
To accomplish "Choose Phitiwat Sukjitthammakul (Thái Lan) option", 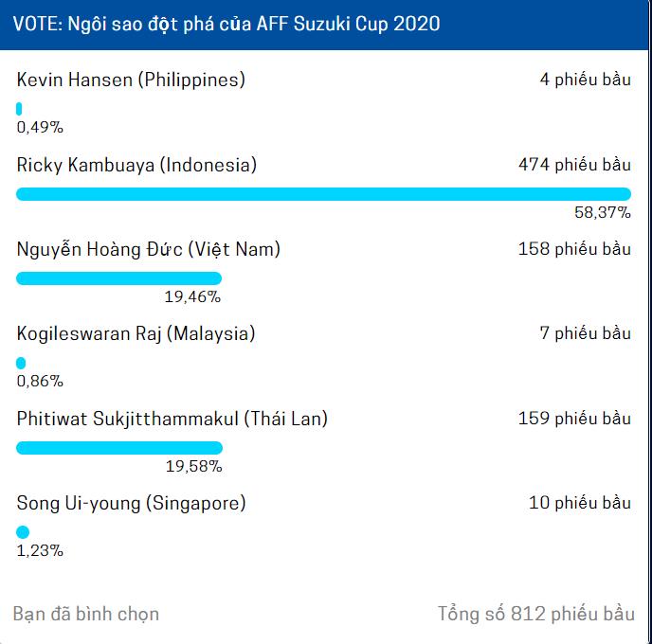I will click(x=172, y=418).
